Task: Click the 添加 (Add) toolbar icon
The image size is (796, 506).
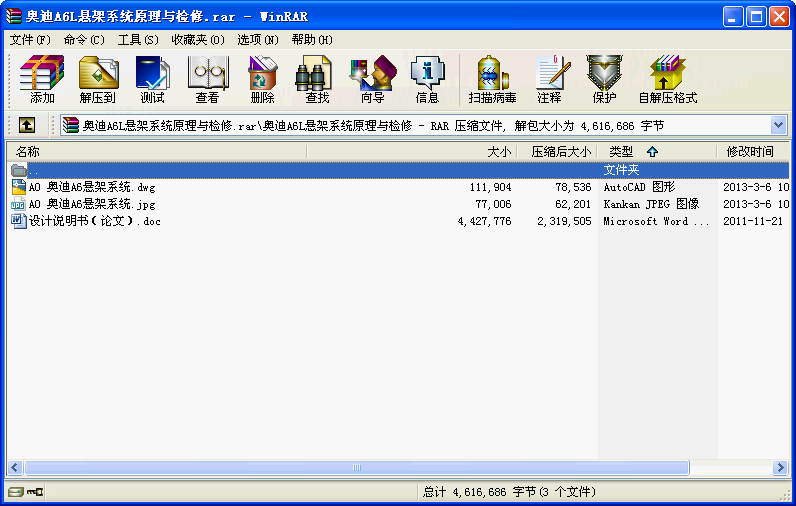Action: pyautogui.click(x=42, y=79)
